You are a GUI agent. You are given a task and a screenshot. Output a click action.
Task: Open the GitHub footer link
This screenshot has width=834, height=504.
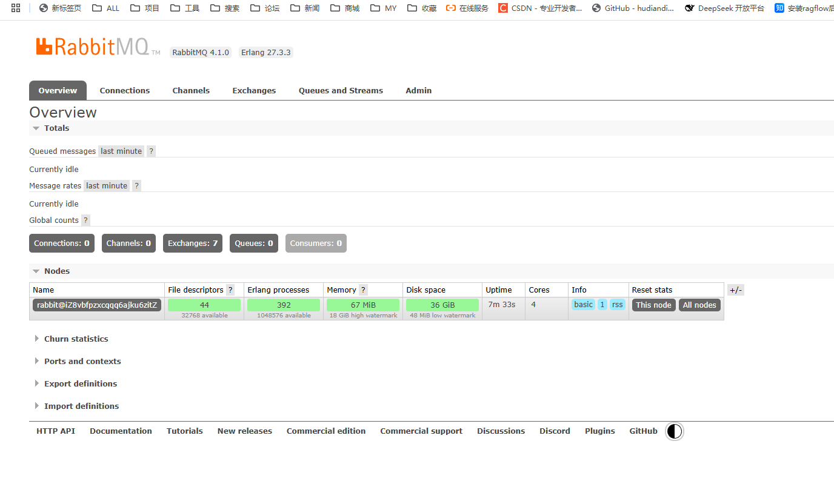[643, 431]
